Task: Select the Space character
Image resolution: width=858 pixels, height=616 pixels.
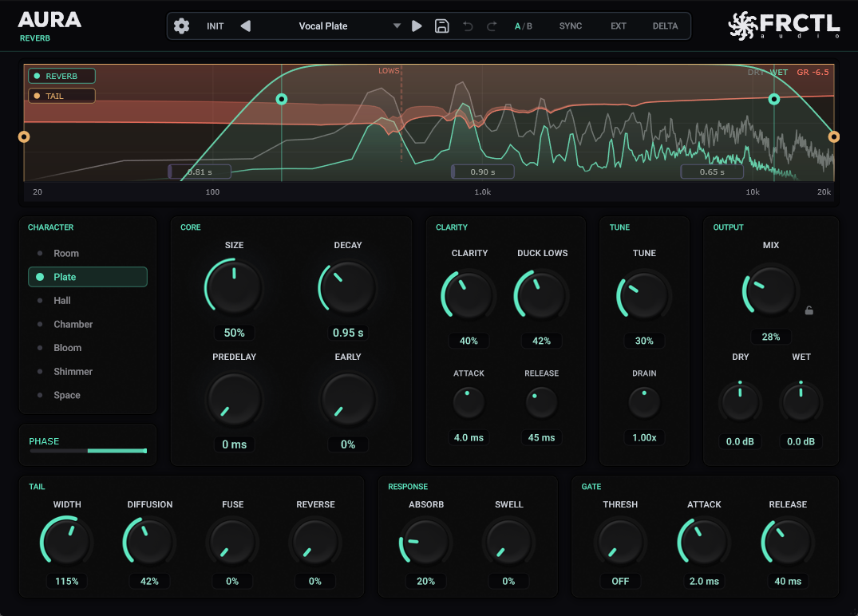Action: coord(88,395)
